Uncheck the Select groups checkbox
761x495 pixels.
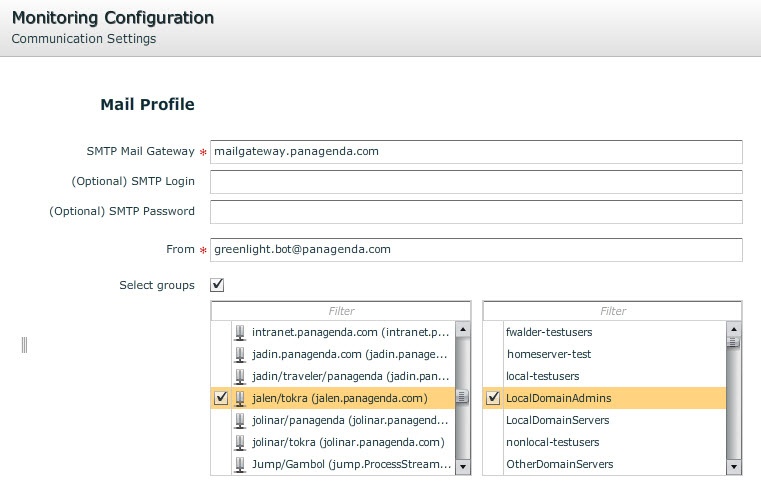[217, 286]
